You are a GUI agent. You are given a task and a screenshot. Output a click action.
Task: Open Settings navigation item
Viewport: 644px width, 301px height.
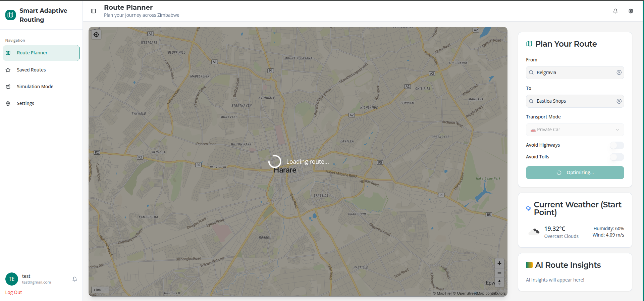coord(41,103)
